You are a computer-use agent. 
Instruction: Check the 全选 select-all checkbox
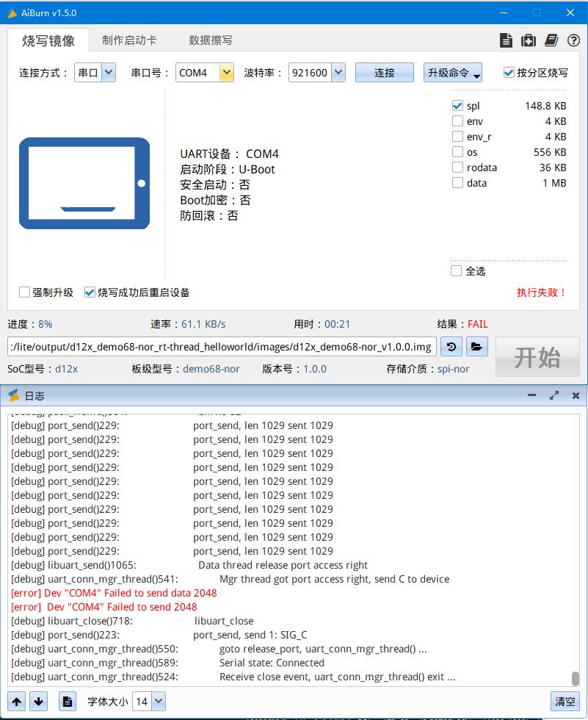click(457, 271)
